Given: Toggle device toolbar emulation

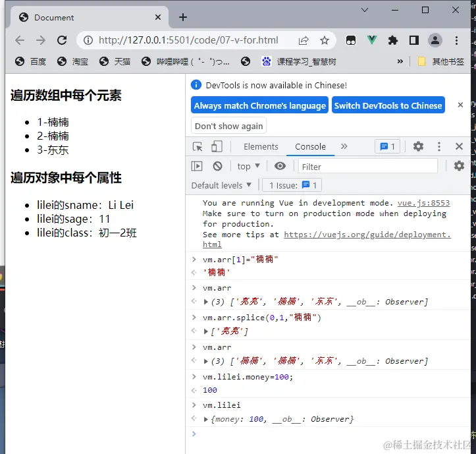Looking at the screenshot, I should [217, 147].
